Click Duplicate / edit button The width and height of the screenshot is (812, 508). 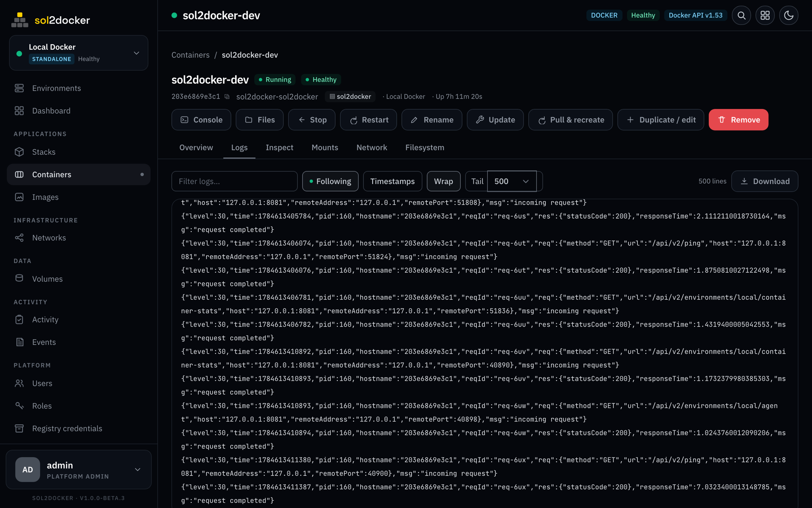click(661, 120)
